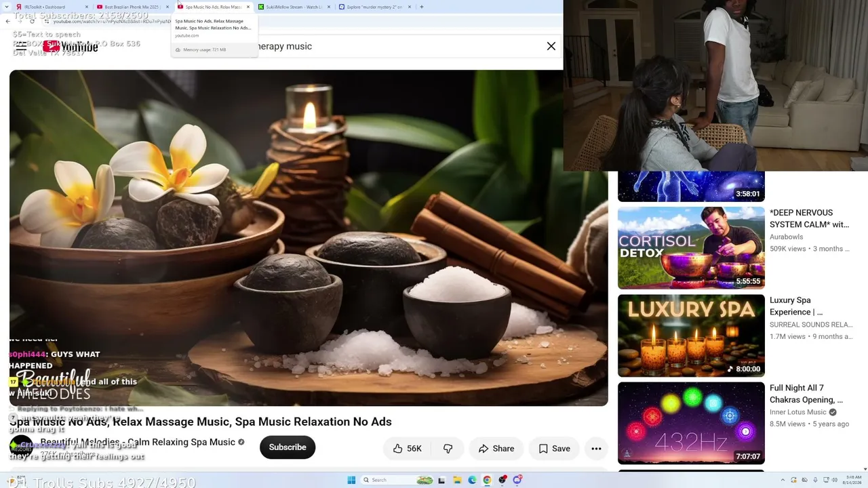Open volume control in system tray
Viewport: 868px width, 488px height.
(834, 480)
